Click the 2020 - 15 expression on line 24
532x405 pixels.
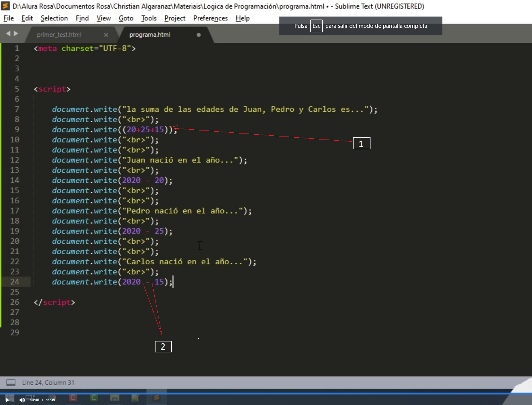pos(143,282)
